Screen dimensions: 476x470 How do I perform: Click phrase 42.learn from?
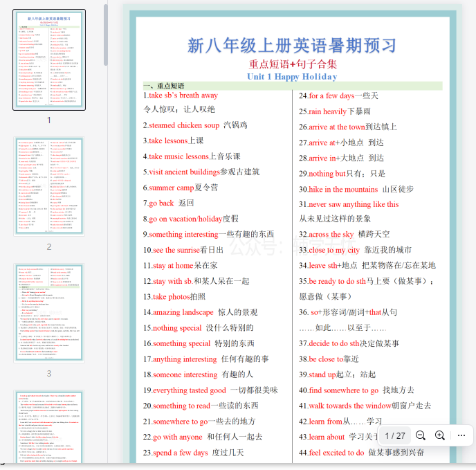coord(321,422)
